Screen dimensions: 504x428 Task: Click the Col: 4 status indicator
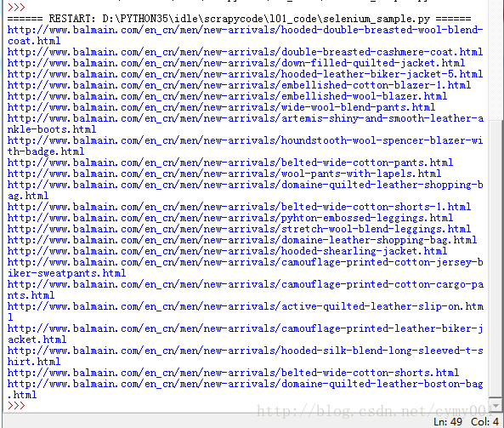click(484, 421)
